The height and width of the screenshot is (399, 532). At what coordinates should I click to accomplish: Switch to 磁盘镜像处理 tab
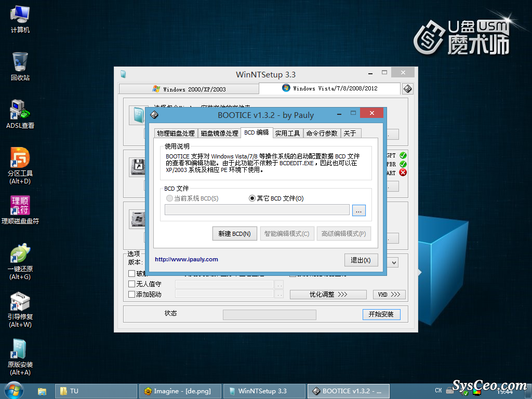[220, 134]
